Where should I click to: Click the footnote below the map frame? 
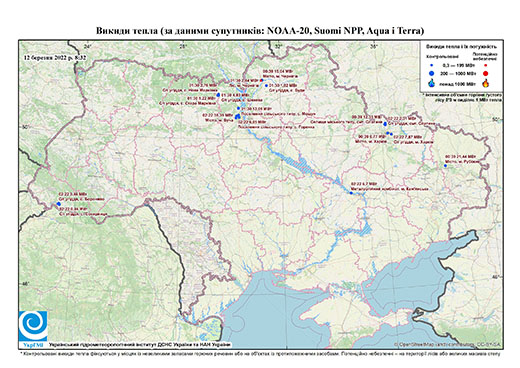(x=260, y=353)
